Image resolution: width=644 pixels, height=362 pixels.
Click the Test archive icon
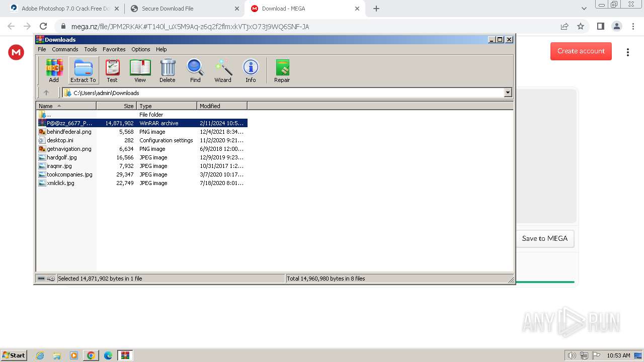pyautogui.click(x=112, y=70)
